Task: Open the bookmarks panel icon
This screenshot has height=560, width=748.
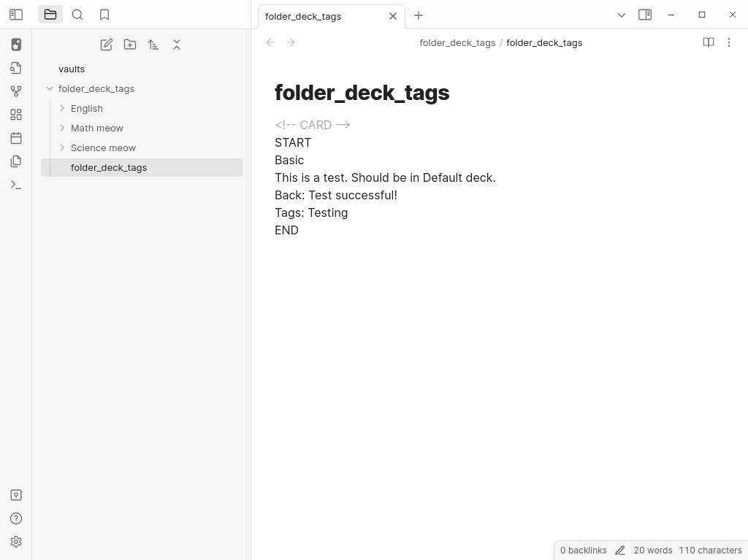Action: [x=104, y=15]
